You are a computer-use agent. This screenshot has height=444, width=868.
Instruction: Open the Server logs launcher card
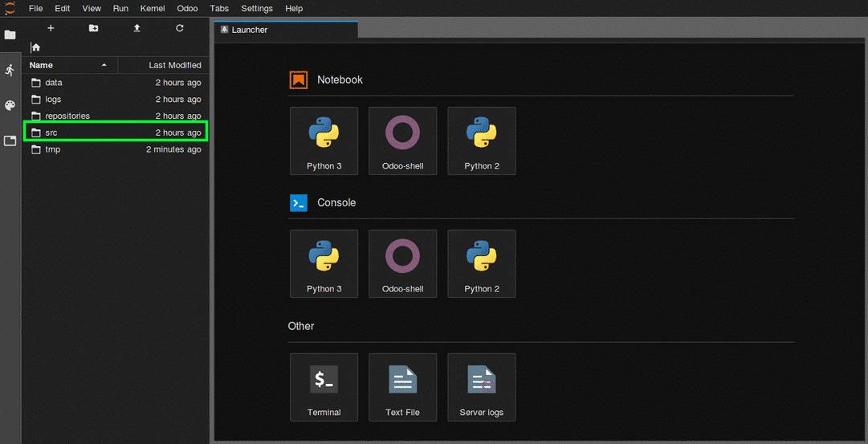pyautogui.click(x=482, y=387)
